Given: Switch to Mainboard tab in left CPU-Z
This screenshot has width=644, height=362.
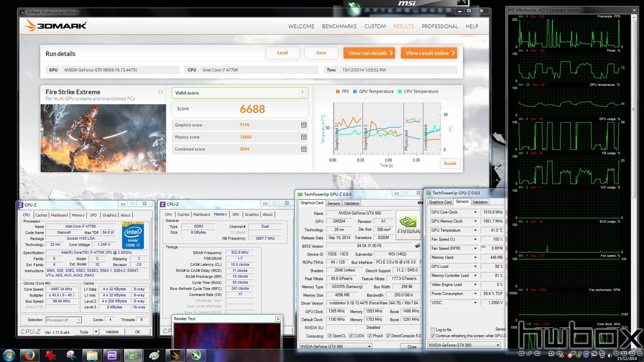Looking at the screenshot, I should click(x=59, y=215).
